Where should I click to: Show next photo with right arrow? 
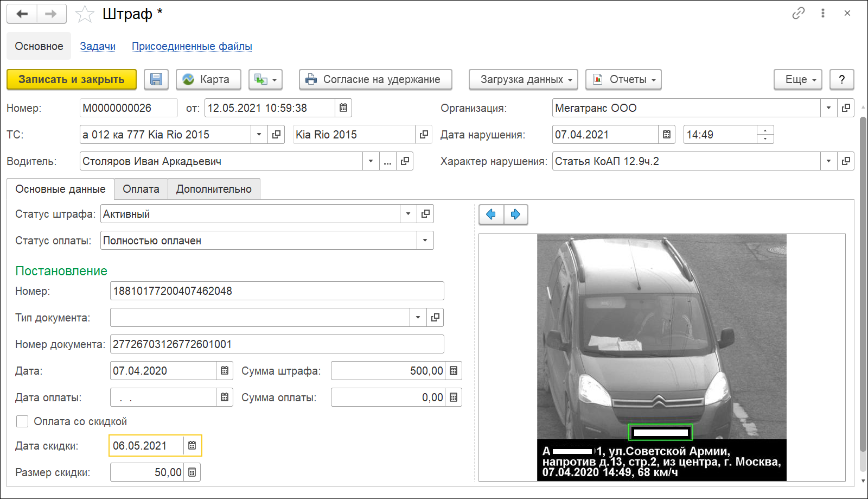tap(516, 214)
